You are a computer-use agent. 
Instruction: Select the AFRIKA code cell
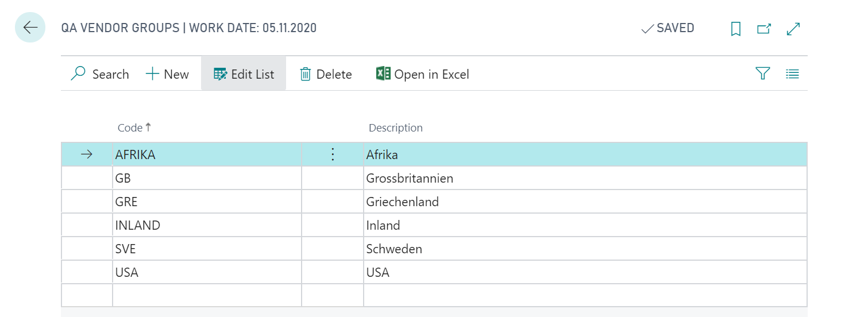pyautogui.click(x=207, y=154)
